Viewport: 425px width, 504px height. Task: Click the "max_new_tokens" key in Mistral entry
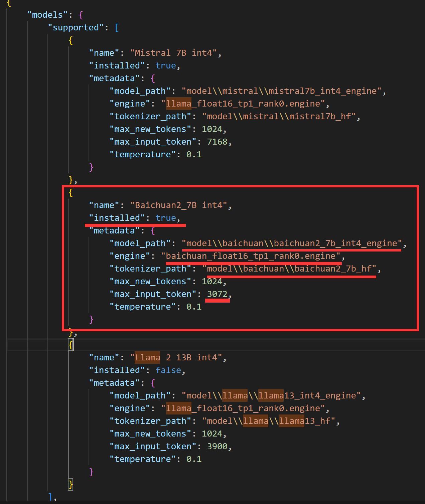point(150,129)
